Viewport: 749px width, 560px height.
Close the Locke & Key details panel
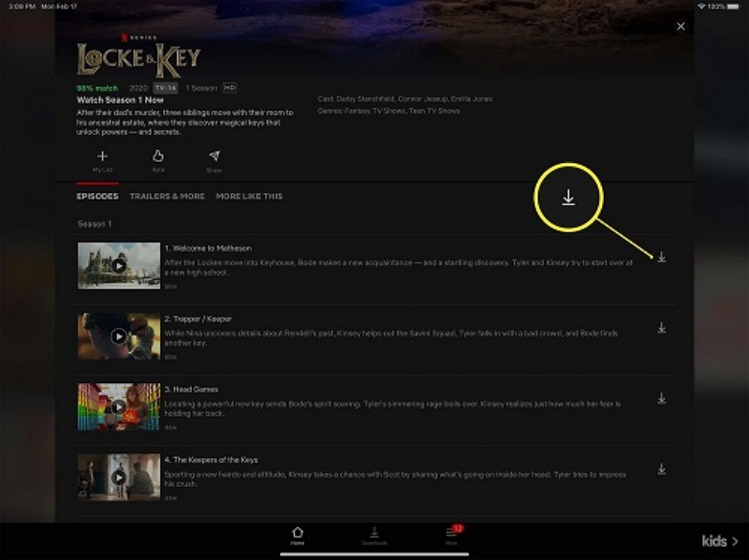681,27
